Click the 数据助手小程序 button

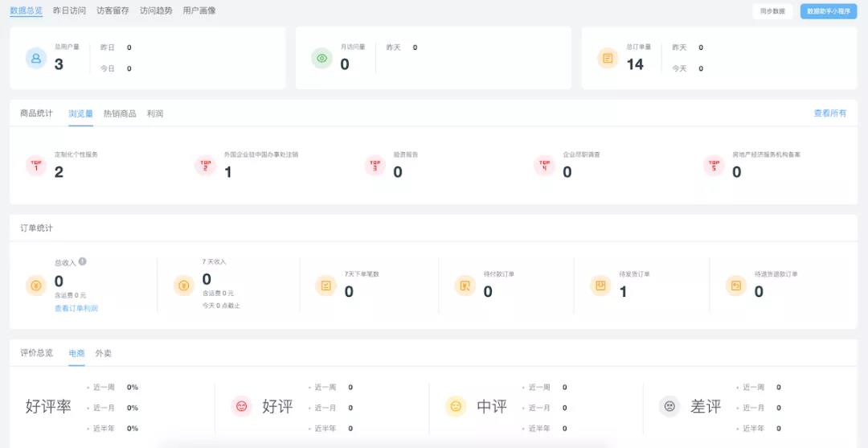(x=828, y=11)
